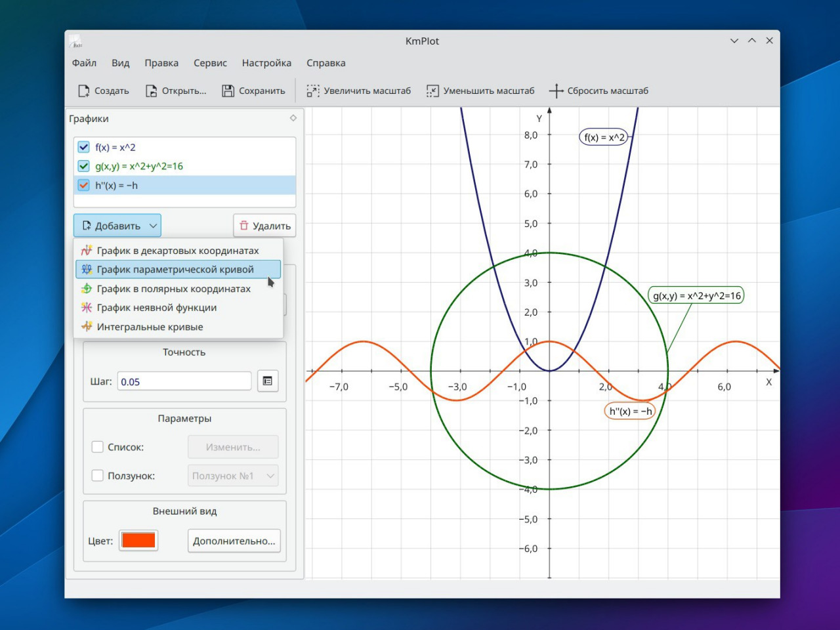Float the Графики panel with diamond button
Screen dimensions: 840x630
293,118
